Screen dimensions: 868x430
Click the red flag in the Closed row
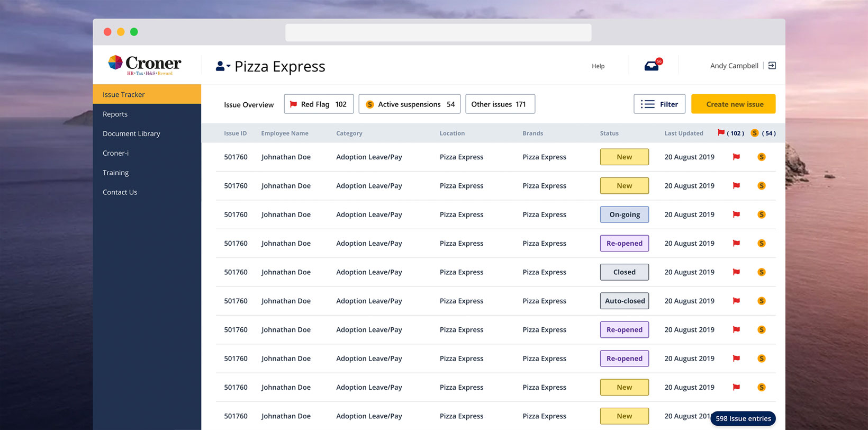click(x=736, y=272)
